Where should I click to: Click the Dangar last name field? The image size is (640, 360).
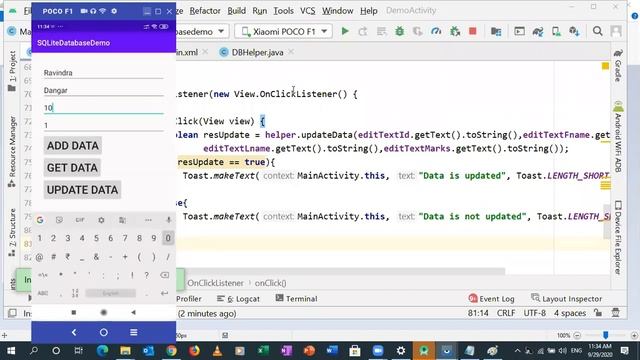(x=104, y=90)
